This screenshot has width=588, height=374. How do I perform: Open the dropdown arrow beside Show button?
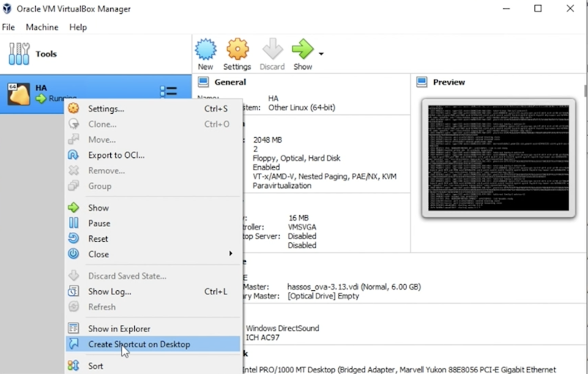click(321, 54)
